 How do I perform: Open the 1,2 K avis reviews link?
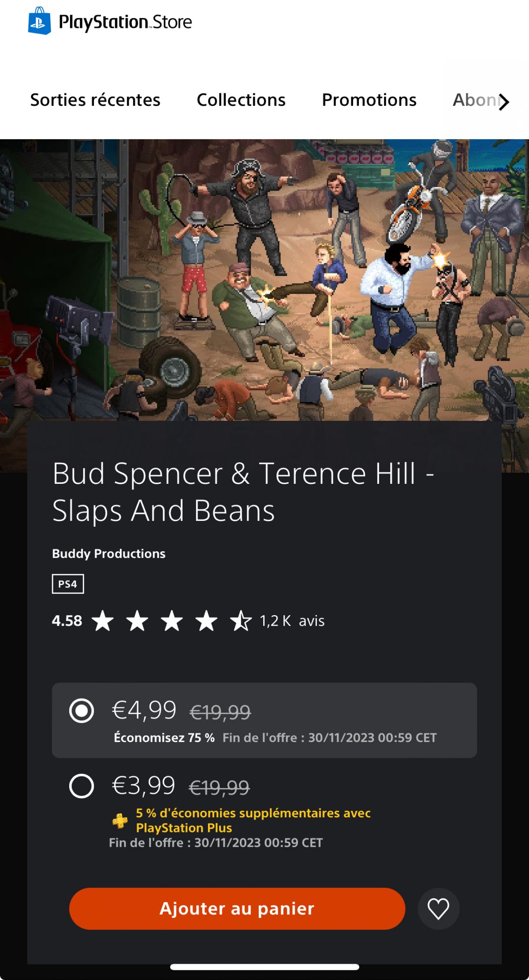click(x=292, y=620)
